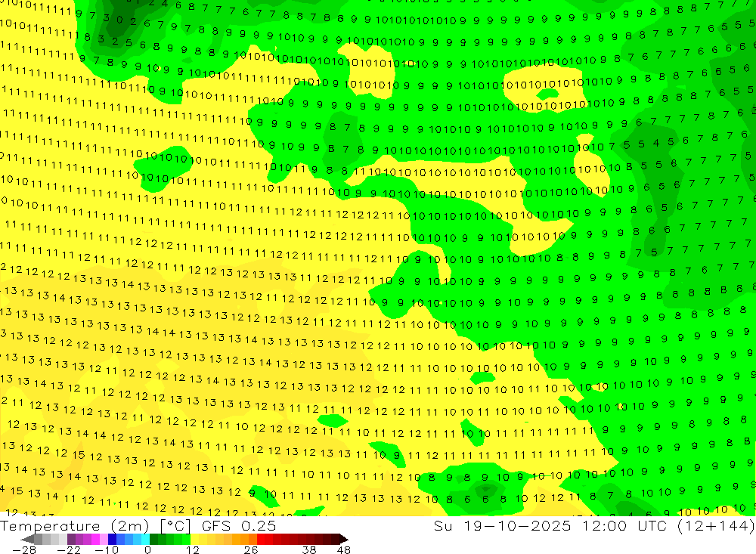756x554 pixels.
Task: Click the "26" legend tick label
Action: 251,550
